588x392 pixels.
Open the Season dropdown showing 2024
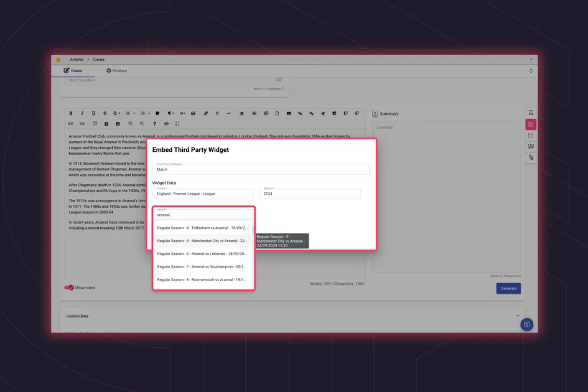click(x=310, y=194)
